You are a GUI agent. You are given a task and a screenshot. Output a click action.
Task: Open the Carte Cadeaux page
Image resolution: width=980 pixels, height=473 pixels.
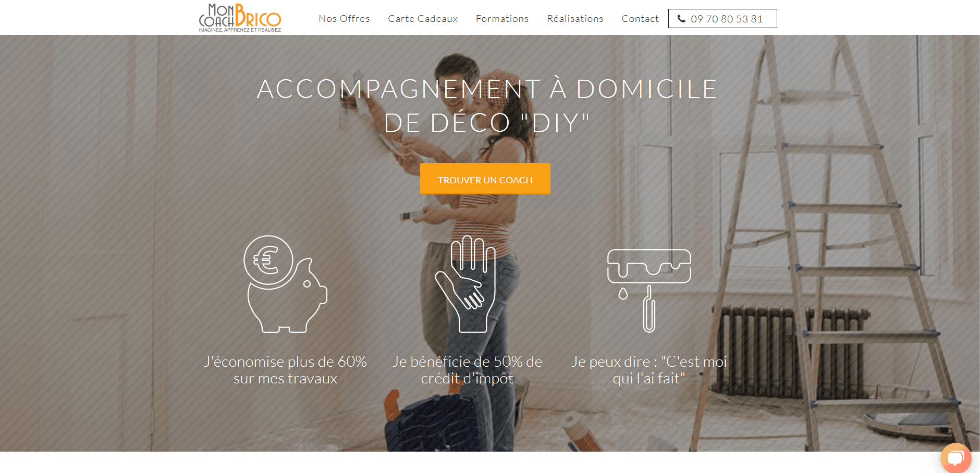[x=423, y=19]
